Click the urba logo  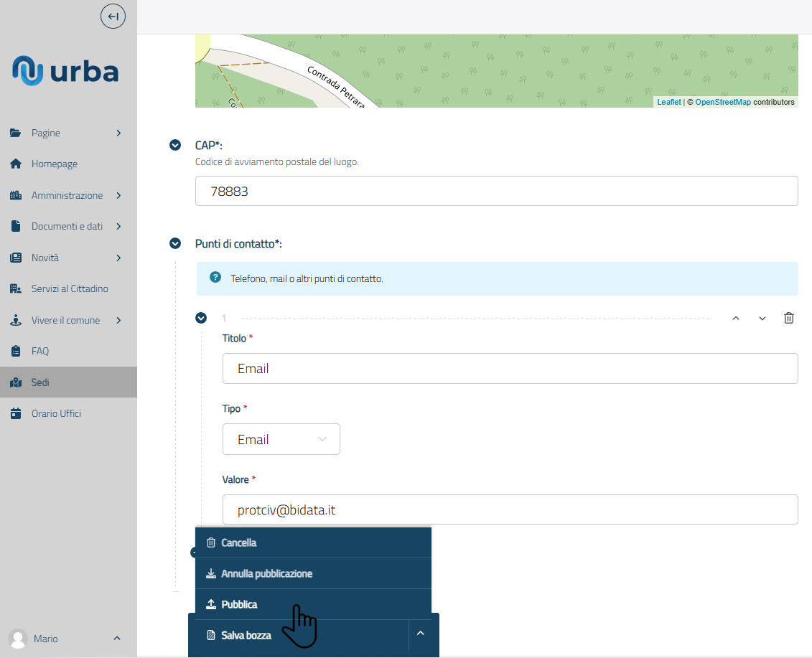65,70
